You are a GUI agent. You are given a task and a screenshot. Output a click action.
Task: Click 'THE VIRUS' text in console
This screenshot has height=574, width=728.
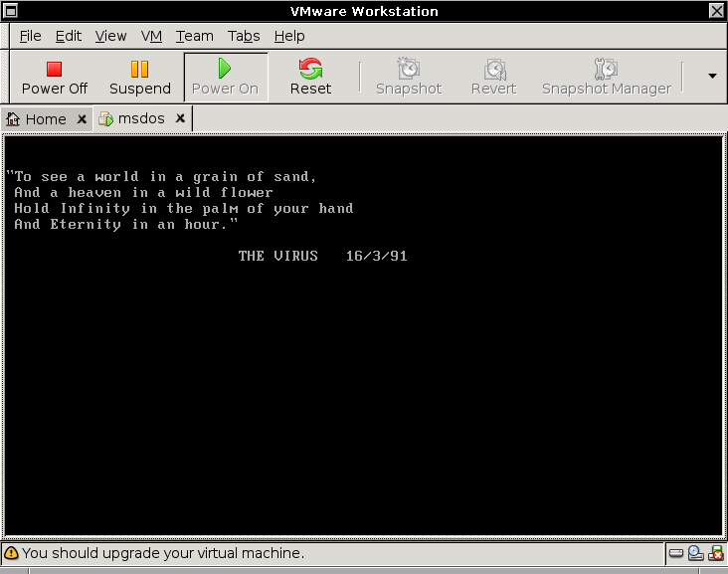(278, 256)
